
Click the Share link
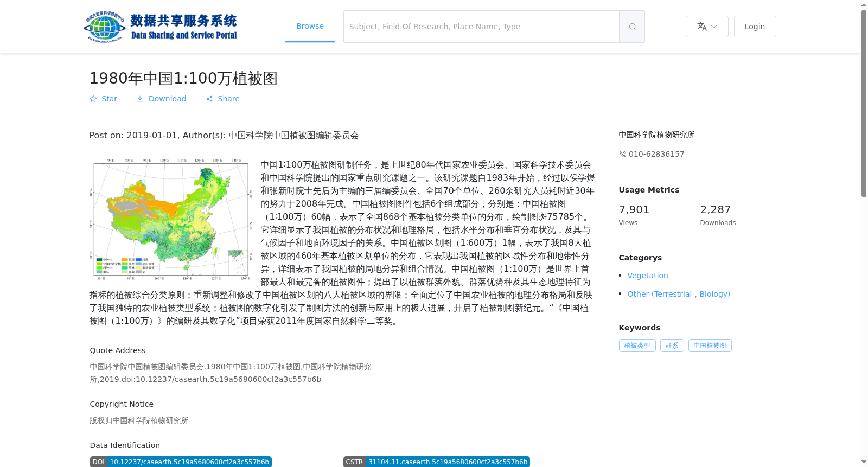point(222,99)
